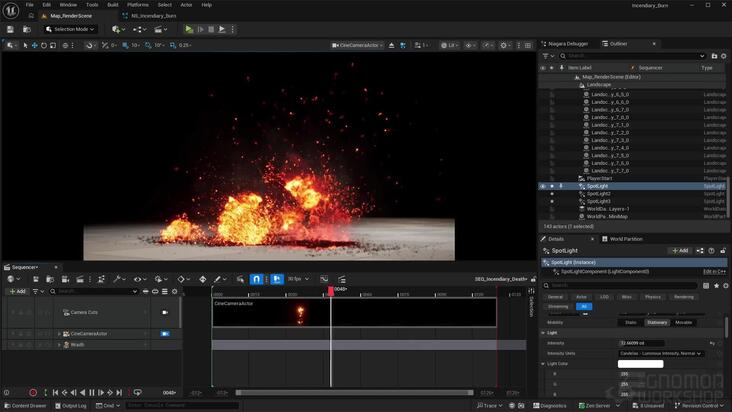The image size is (732, 412).
Task: Toggle the Rendering property filter
Action: [x=683, y=297]
